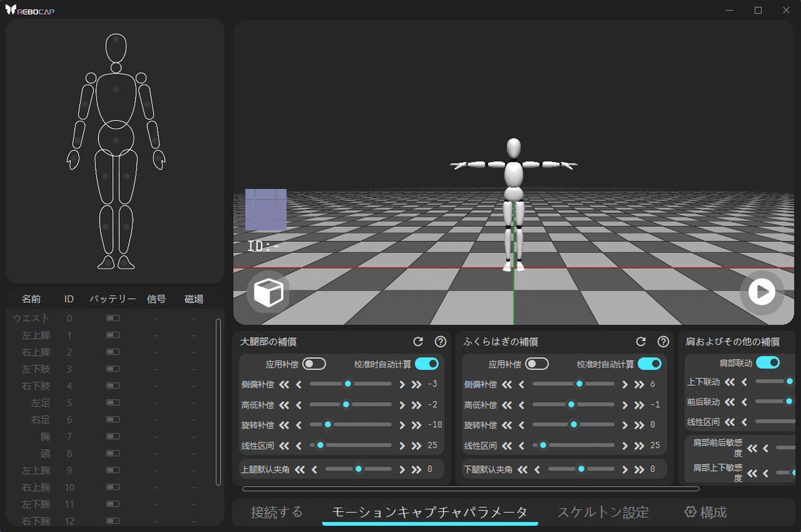Decrease calf 线性区间 with single-left arrow
The height and width of the screenshot is (532, 801).
tap(522, 445)
